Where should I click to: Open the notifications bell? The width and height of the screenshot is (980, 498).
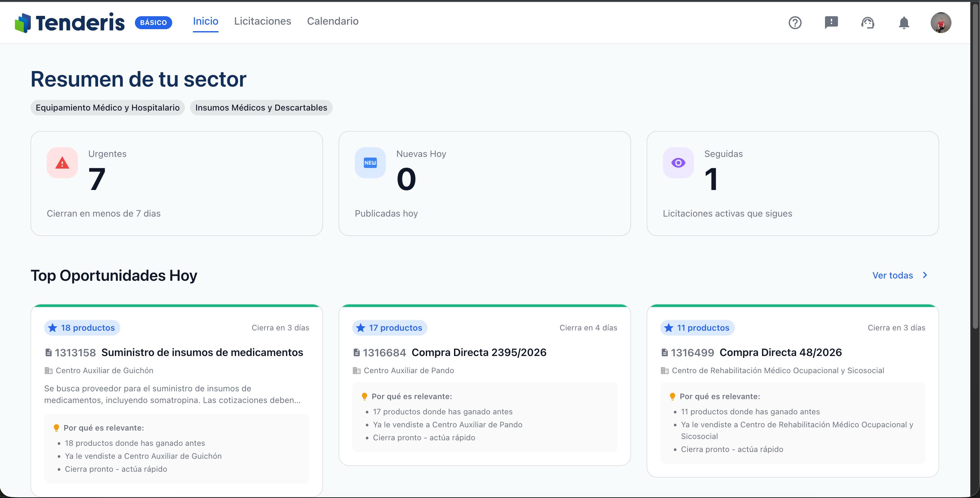pyautogui.click(x=904, y=23)
